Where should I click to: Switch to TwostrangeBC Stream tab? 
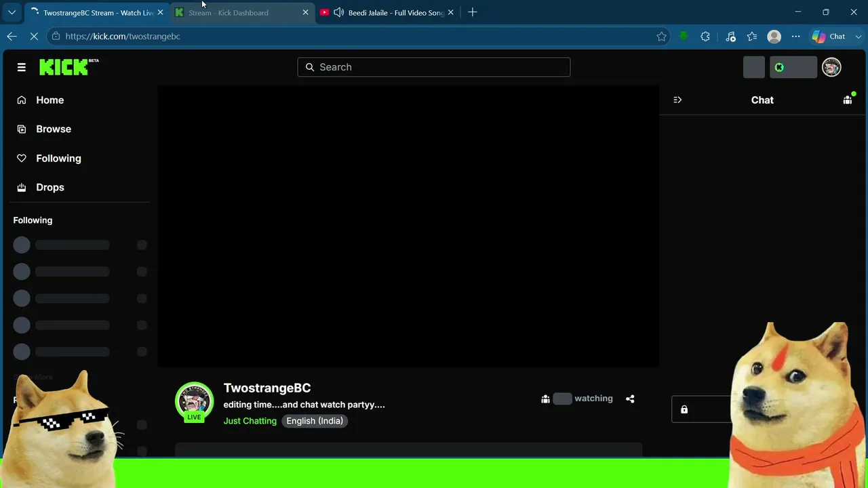tap(98, 13)
